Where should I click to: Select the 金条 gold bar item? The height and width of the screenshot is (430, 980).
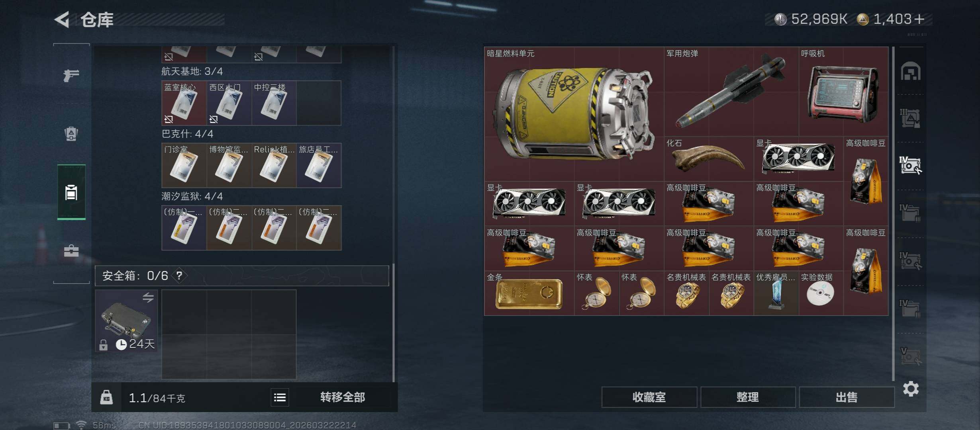pos(529,293)
